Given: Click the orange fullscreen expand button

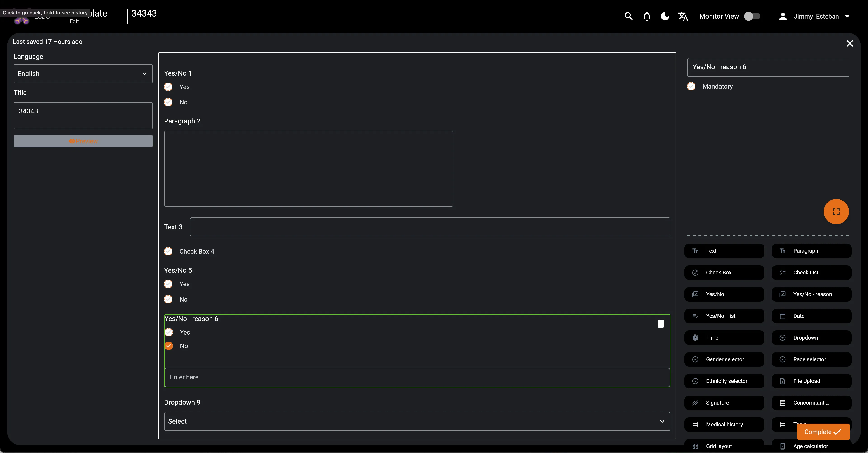Looking at the screenshot, I should (x=836, y=212).
